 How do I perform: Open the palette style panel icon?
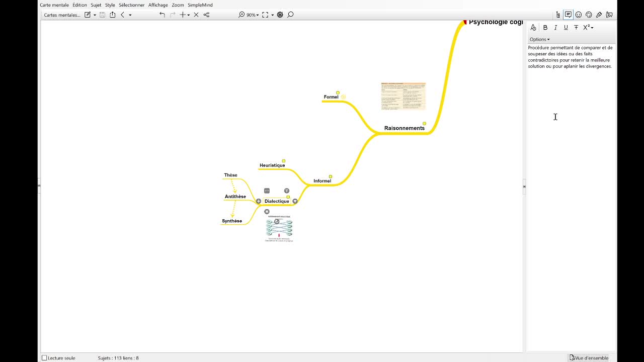[589, 15]
